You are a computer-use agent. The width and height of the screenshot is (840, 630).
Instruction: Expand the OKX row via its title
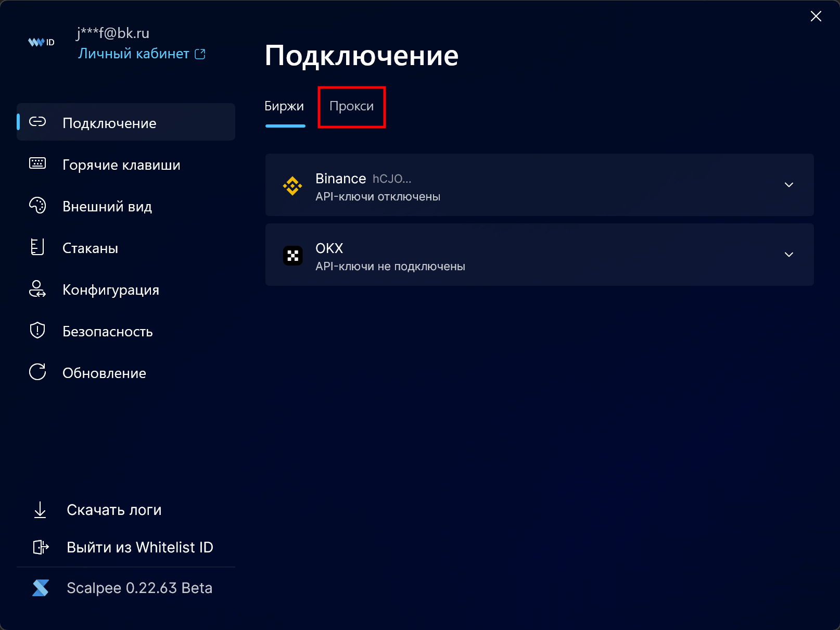(329, 248)
